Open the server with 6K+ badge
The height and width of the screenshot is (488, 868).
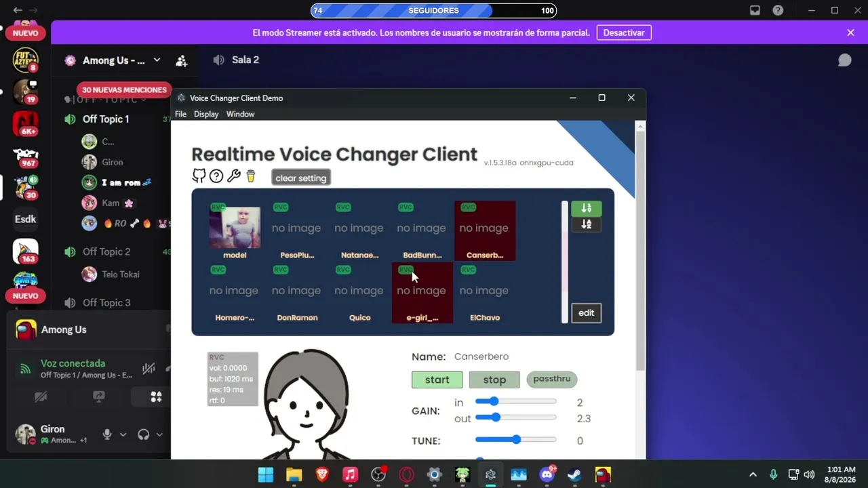click(26, 123)
